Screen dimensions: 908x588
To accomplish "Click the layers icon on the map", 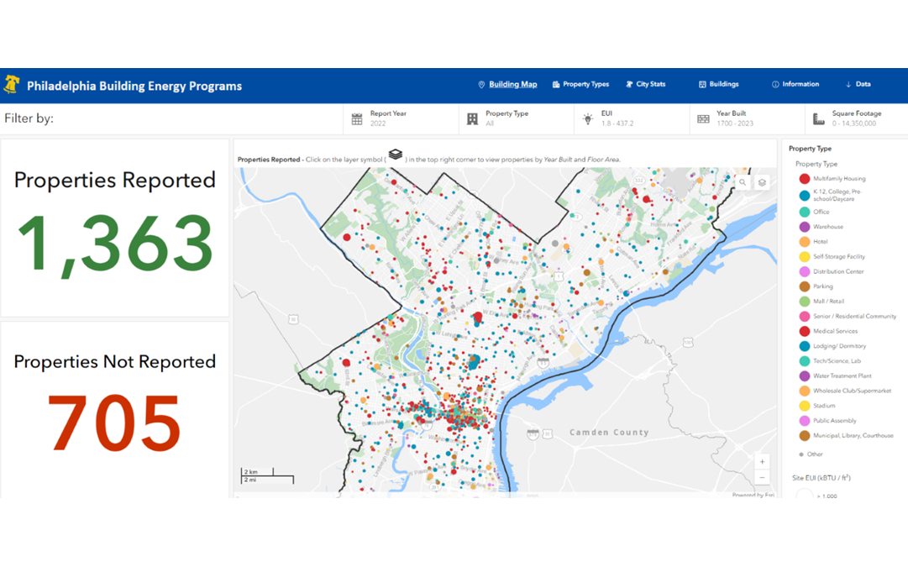I will point(762,182).
